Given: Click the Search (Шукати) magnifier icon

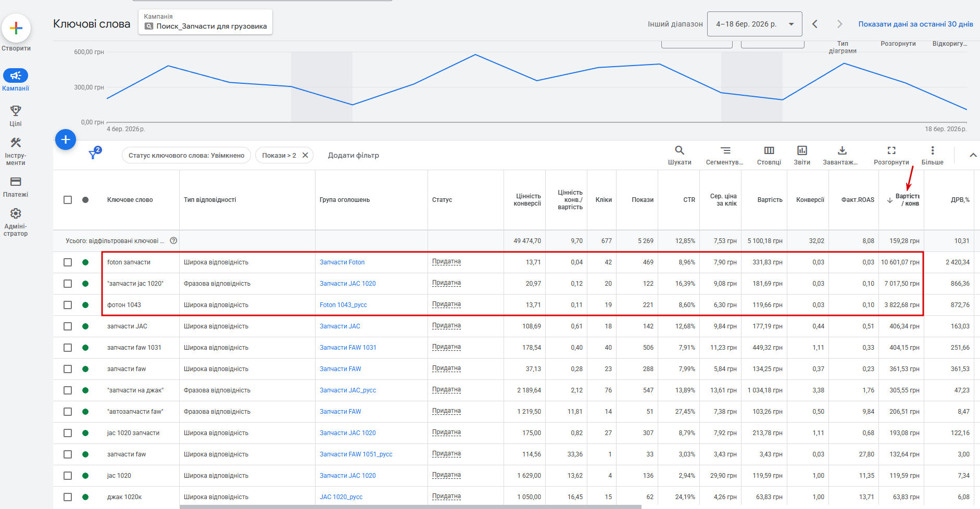Looking at the screenshot, I should click(680, 150).
